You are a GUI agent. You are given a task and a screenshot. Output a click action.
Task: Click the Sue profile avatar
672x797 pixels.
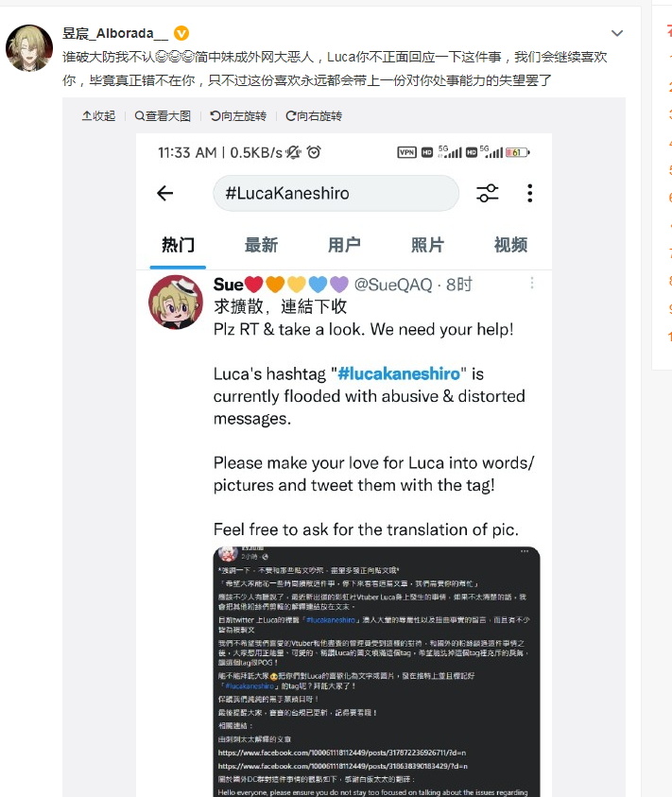[x=176, y=302]
